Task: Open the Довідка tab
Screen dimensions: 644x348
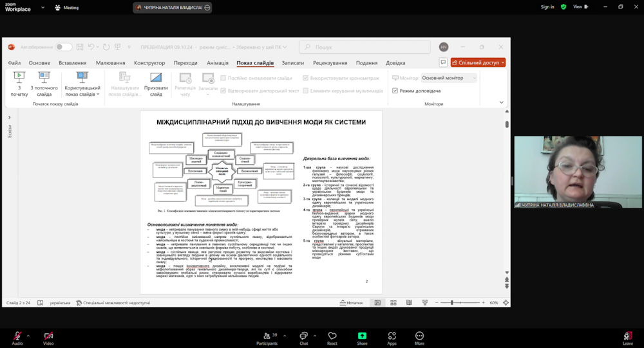Action: click(395, 63)
